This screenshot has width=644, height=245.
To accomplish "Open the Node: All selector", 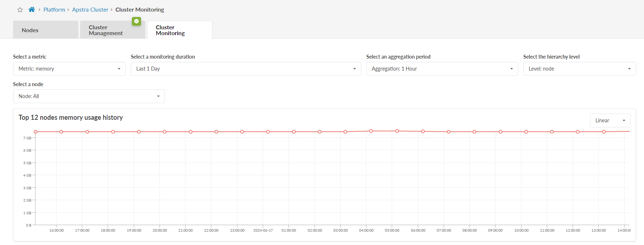I will pos(89,96).
